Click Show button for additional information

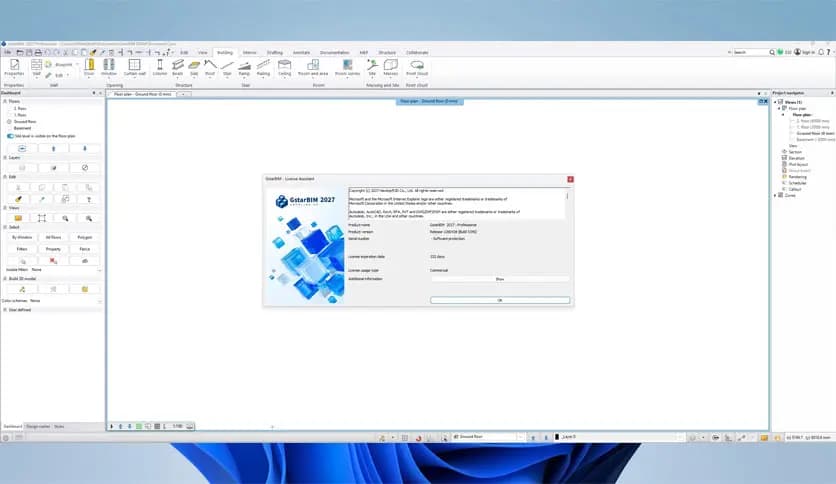pos(500,279)
